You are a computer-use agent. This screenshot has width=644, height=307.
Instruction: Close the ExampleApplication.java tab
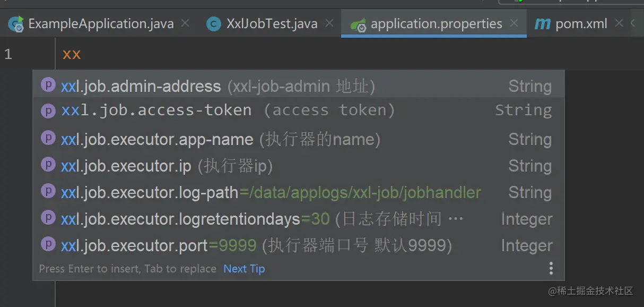(184, 23)
